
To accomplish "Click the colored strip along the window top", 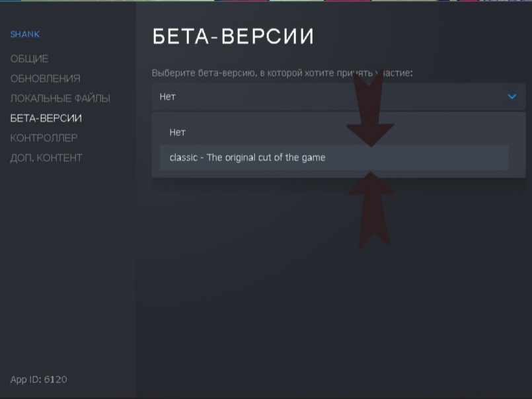I will pyautogui.click(x=264, y=1).
